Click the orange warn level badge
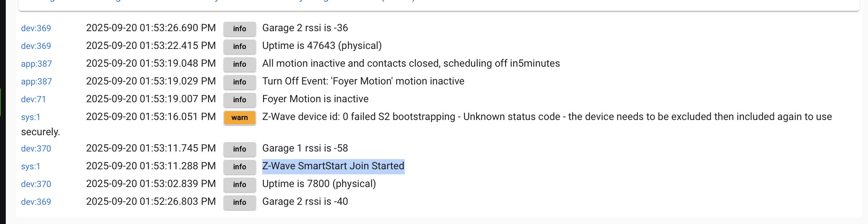The height and width of the screenshot is (224, 868). (x=239, y=118)
